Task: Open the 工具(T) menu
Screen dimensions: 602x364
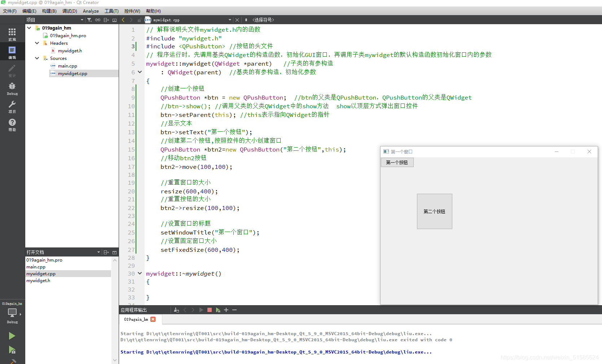Action: tap(111, 11)
